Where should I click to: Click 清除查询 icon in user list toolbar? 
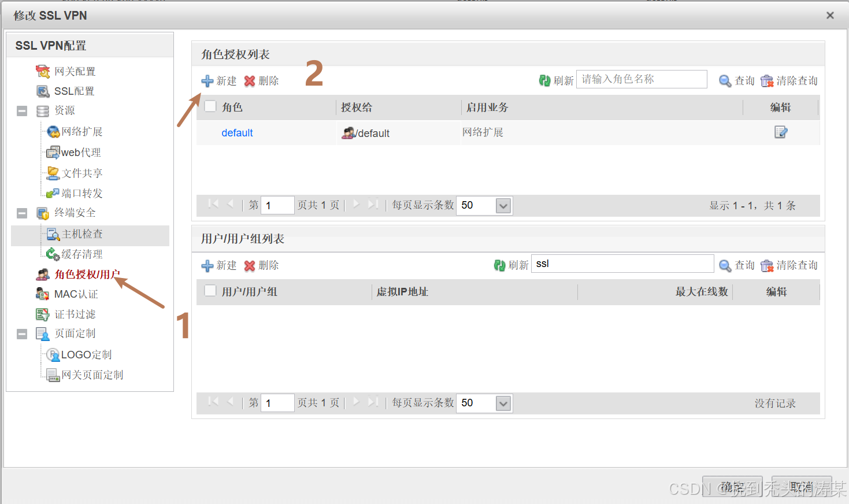(767, 265)
